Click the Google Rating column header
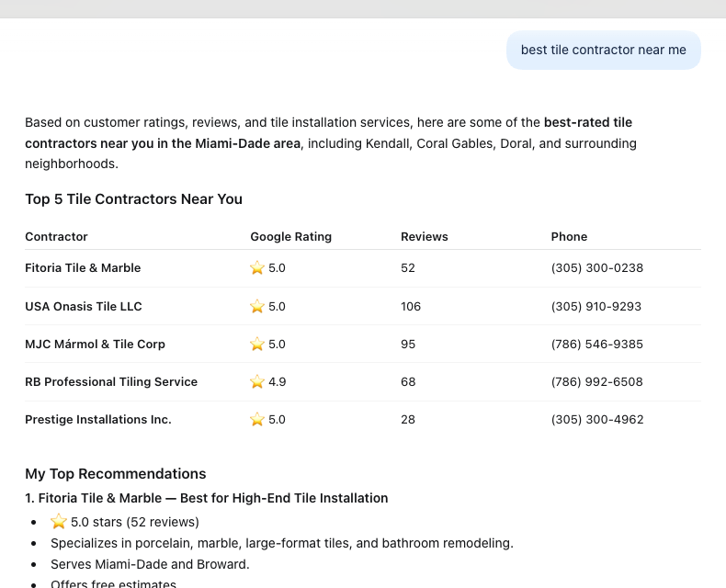 click(x=290, y=237)
